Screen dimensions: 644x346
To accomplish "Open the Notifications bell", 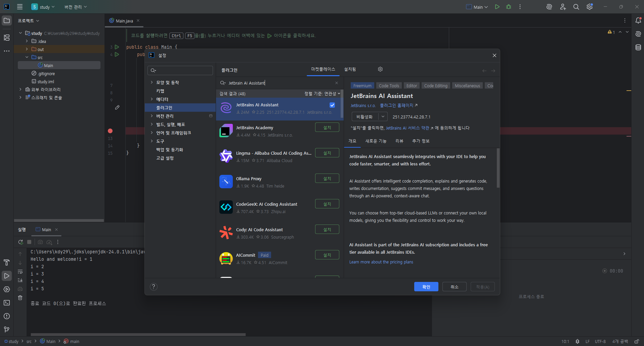I will click(638, 20).
